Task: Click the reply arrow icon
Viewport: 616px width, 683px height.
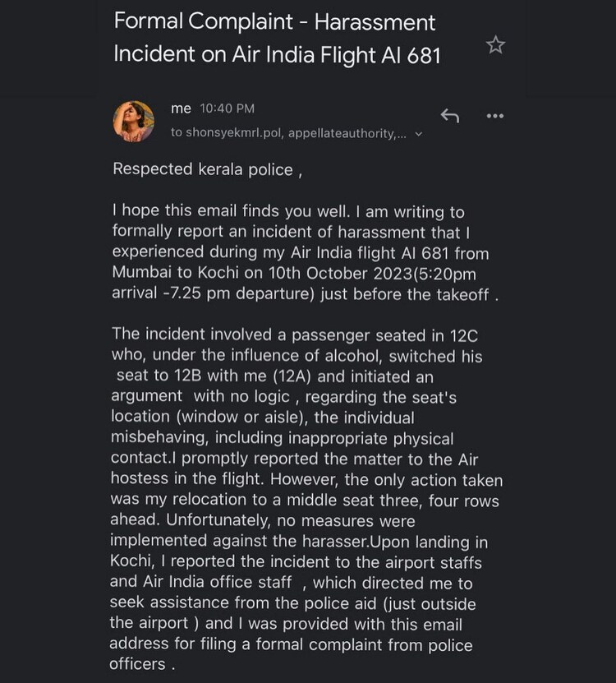Action: [449, 116]
